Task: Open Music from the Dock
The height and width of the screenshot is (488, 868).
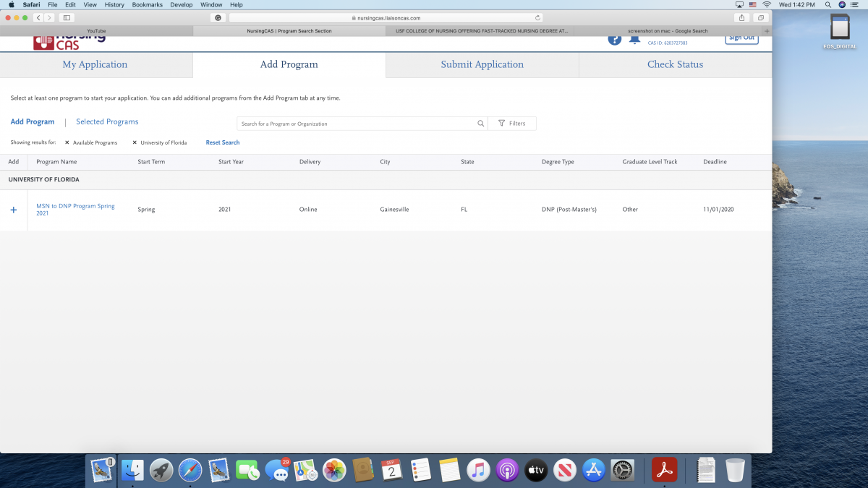Action: [x=478, y=470]
